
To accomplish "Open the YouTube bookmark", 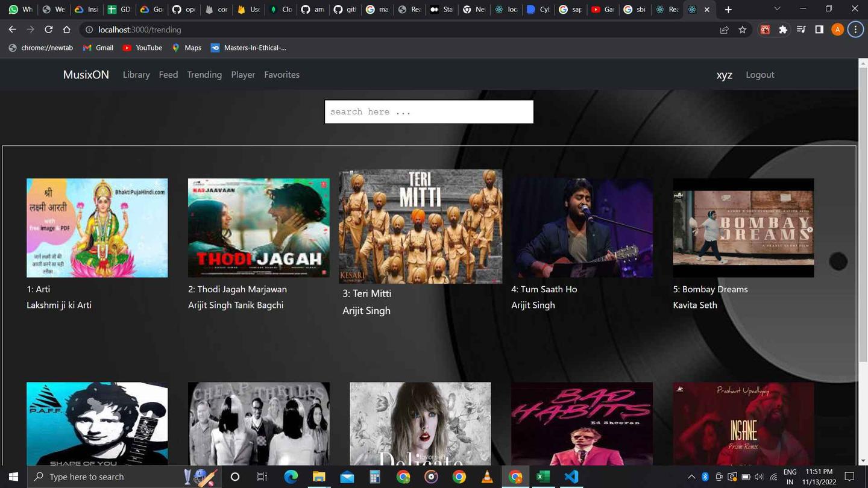I will point(142,48).
